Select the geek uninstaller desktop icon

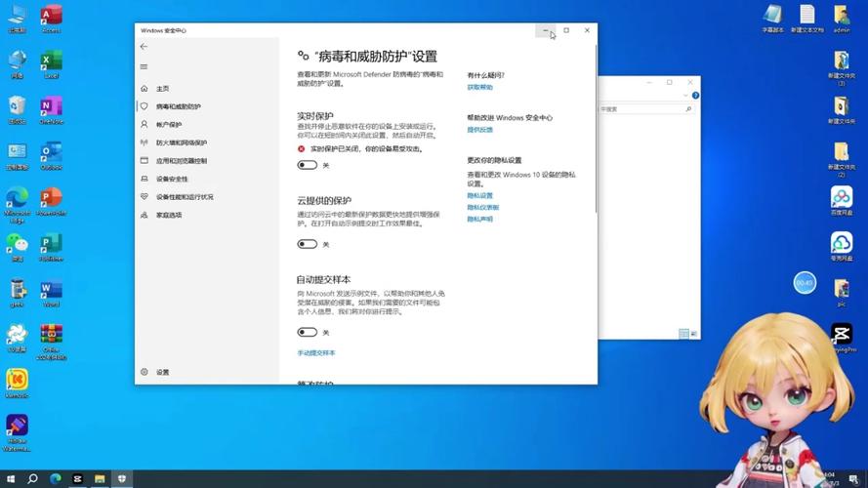[18, 293]
